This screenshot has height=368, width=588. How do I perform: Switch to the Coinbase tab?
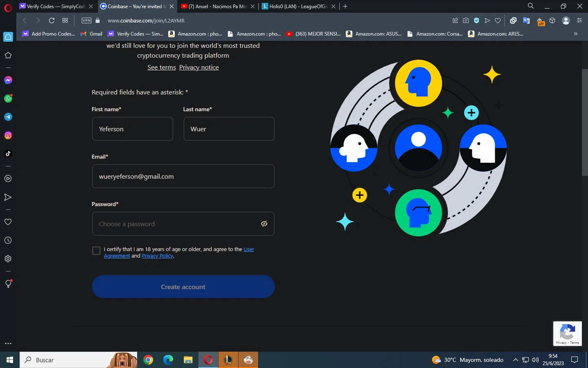click(x=138, y=7)
